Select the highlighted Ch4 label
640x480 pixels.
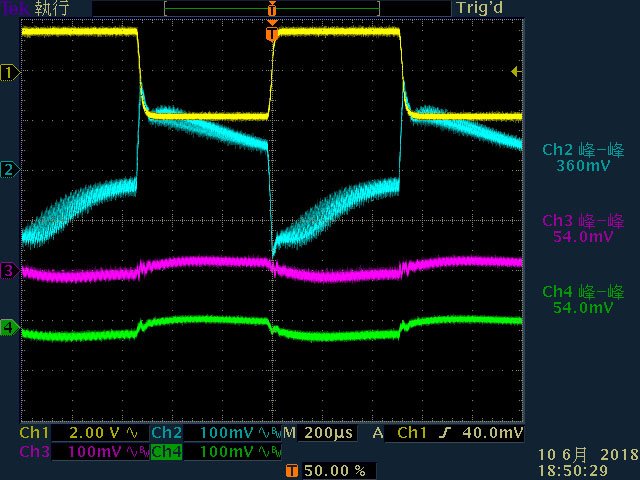(x=166, y=451)
